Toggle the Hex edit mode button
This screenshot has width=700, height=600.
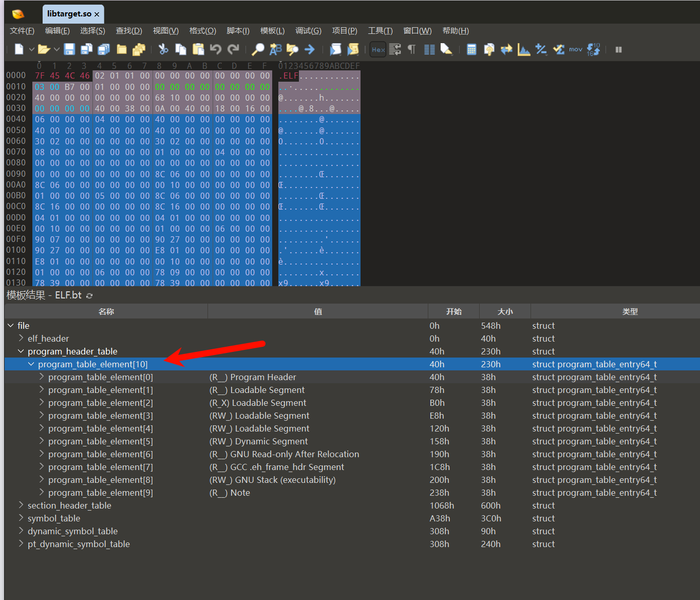tap(378, 49)
